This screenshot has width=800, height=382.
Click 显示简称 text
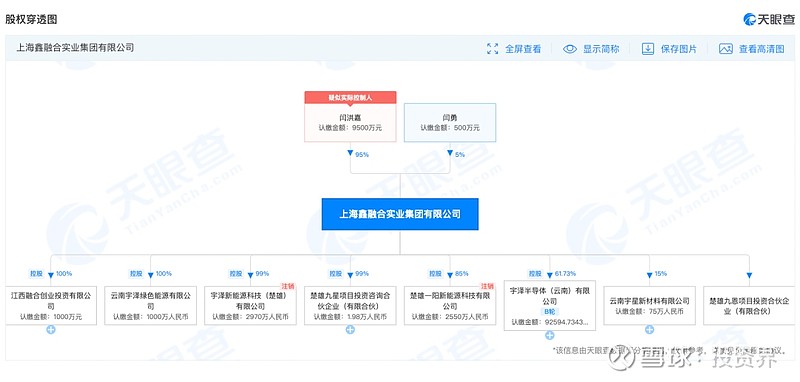601,49
